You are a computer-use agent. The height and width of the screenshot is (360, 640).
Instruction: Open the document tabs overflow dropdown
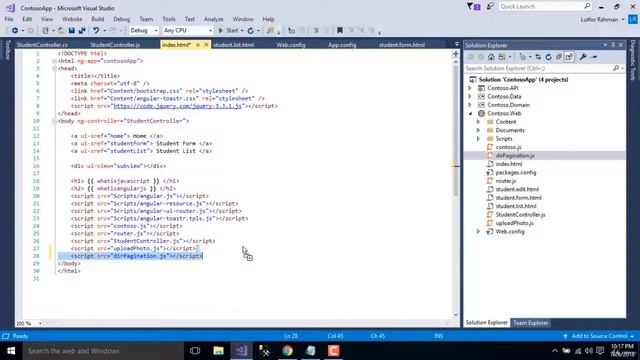pos(457,44)
